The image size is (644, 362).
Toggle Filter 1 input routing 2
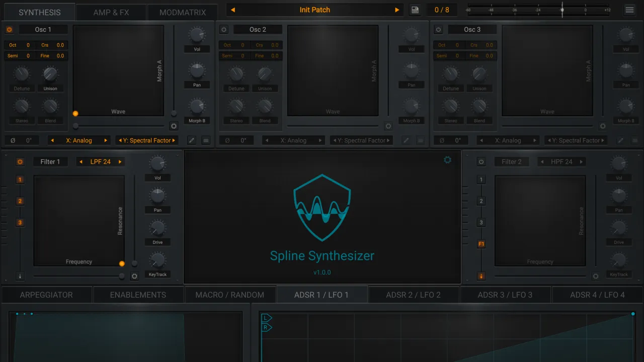pos(20,201)
